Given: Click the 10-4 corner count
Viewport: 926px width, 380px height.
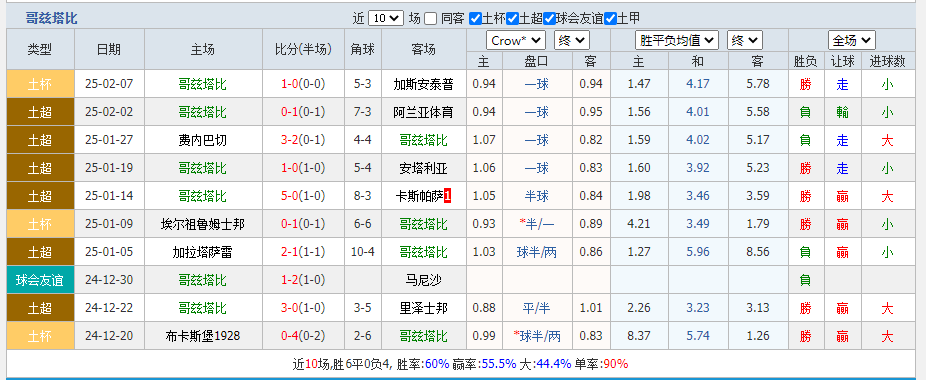Looking at the screenshot, I should point(363,252).
